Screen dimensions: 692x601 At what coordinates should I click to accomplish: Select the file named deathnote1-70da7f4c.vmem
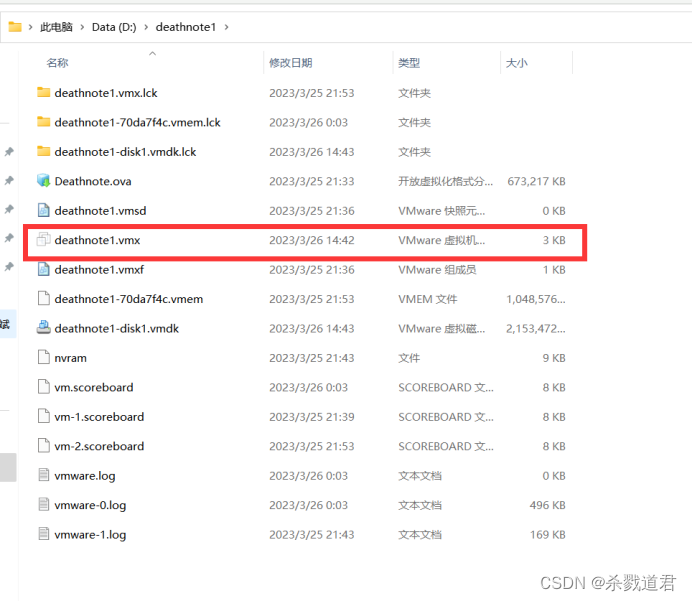[x=128, y=299]
